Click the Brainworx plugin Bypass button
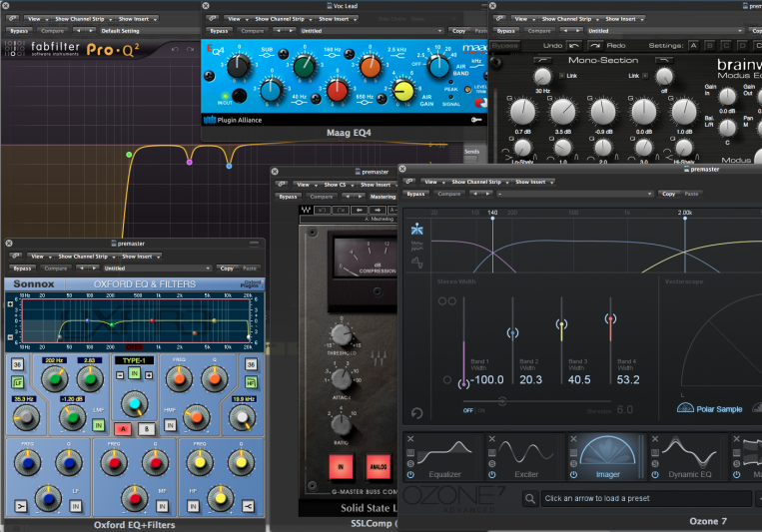Image resolution: width=762 pixels, height=532 pixels. pos(505,46)
